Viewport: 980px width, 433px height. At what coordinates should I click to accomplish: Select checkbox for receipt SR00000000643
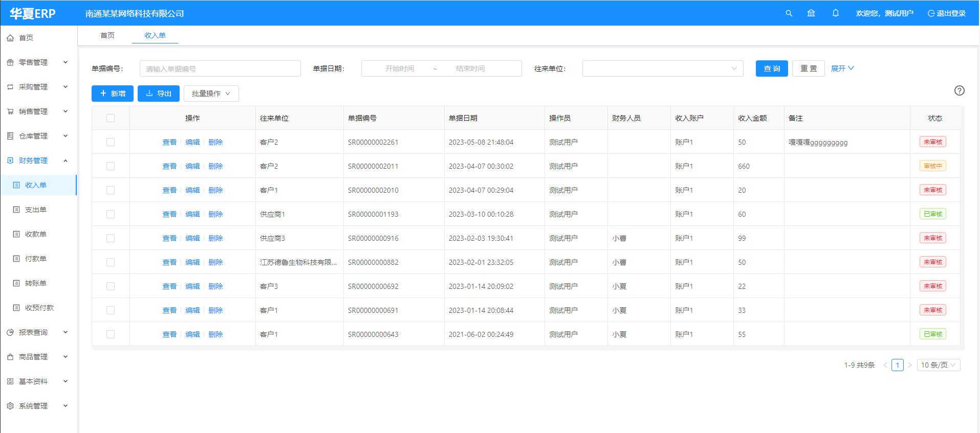(111, 334)
